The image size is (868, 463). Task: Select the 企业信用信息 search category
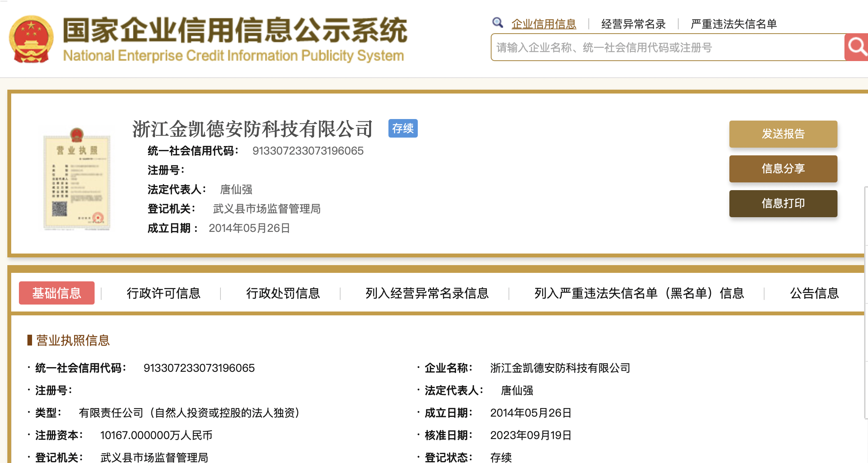pyautogui.click(x=544, y=24)
